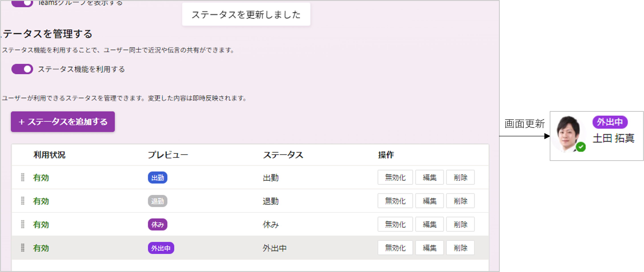The image size is (644, 272).
Task: Click the 退勤 status name text
Action: point(270,201)
